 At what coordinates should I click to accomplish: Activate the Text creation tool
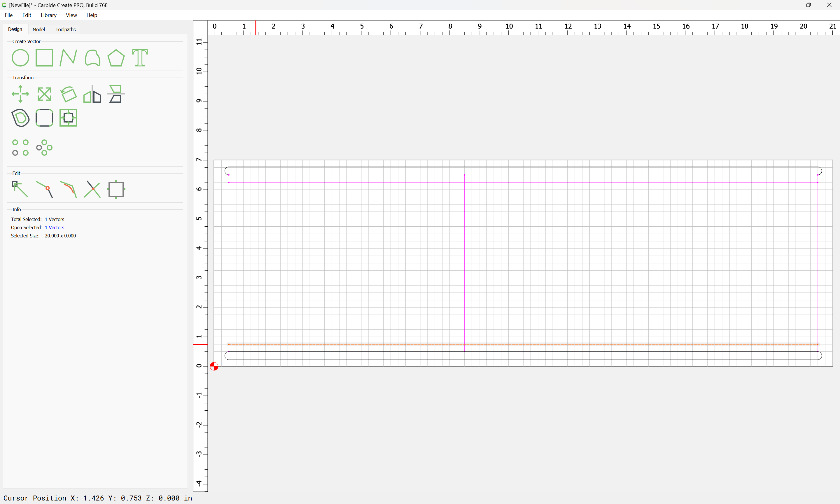pos(140,58)
